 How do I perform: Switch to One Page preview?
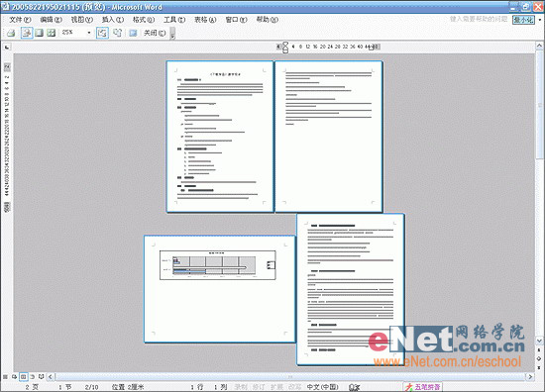pos(40,33)
